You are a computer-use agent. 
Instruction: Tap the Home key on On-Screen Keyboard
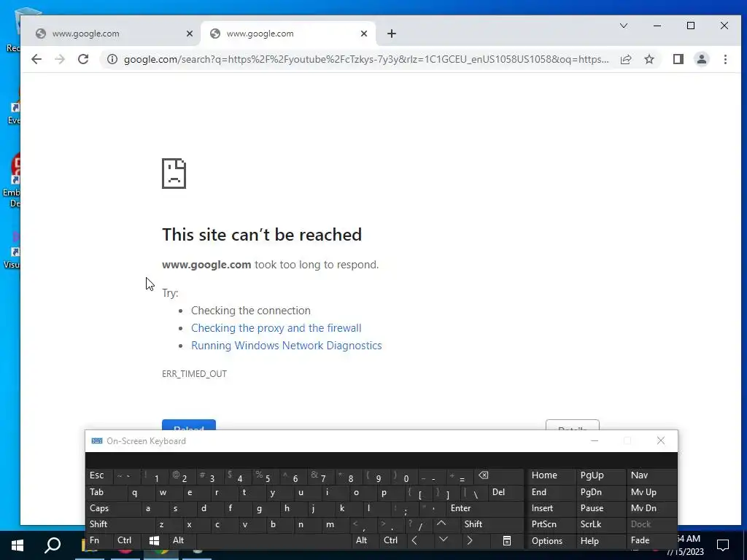(551, 475)
